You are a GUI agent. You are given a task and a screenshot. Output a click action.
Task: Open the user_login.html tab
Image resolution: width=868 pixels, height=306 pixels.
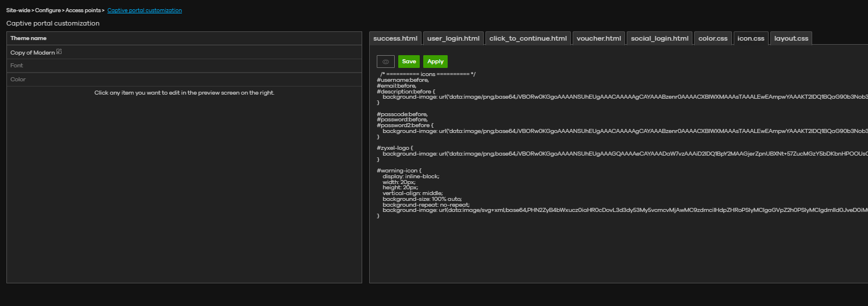tap(453, 39)
